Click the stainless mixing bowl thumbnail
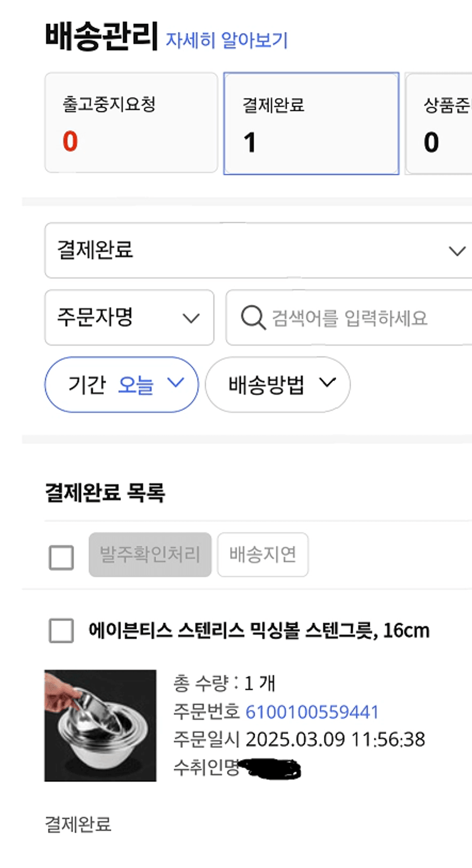472x868 pixels. pyautogui.click(x=100, y=725)
